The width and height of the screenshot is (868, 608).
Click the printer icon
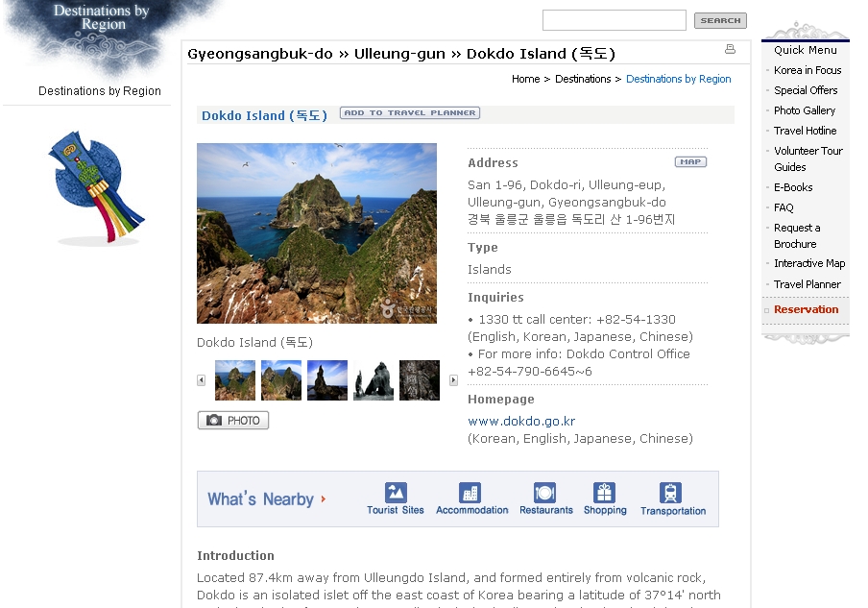pos(730,49)
